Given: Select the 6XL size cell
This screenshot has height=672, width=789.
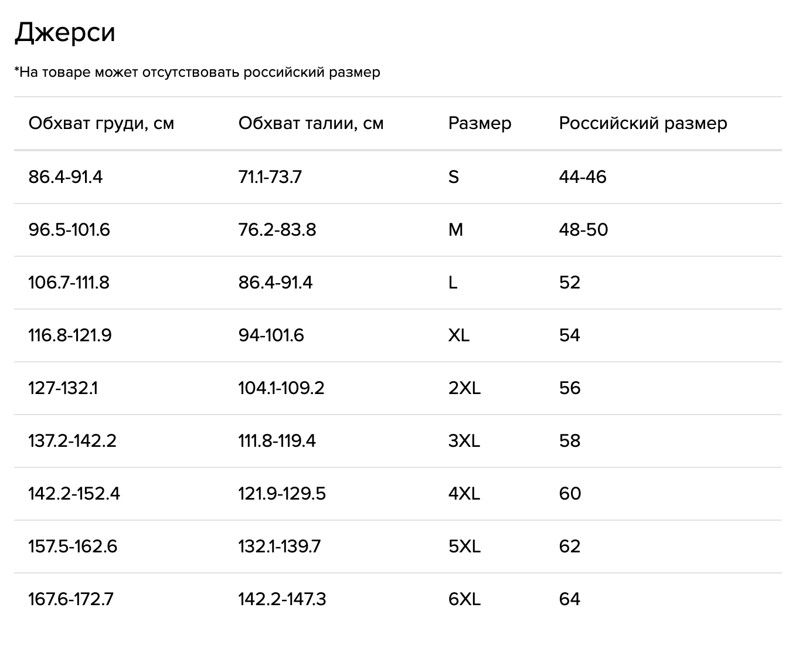Looking at the screenshot, I should coord(464,599).
